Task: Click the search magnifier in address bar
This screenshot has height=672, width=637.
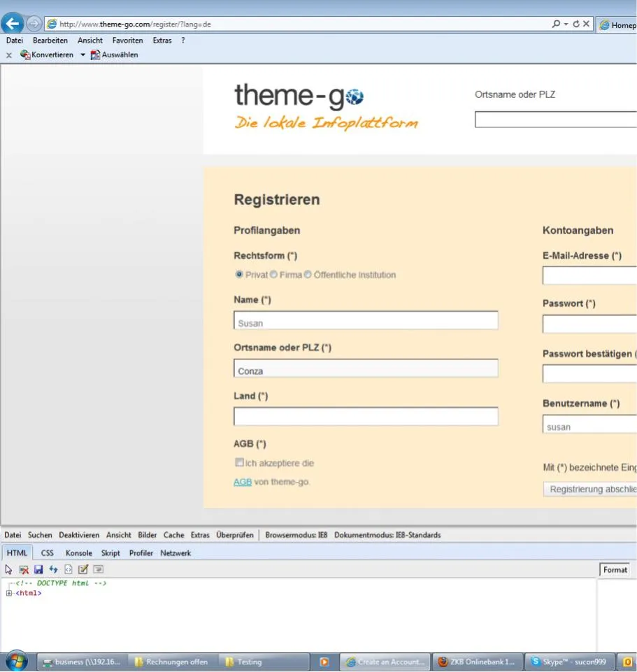Action: click(x=556, y=24)
